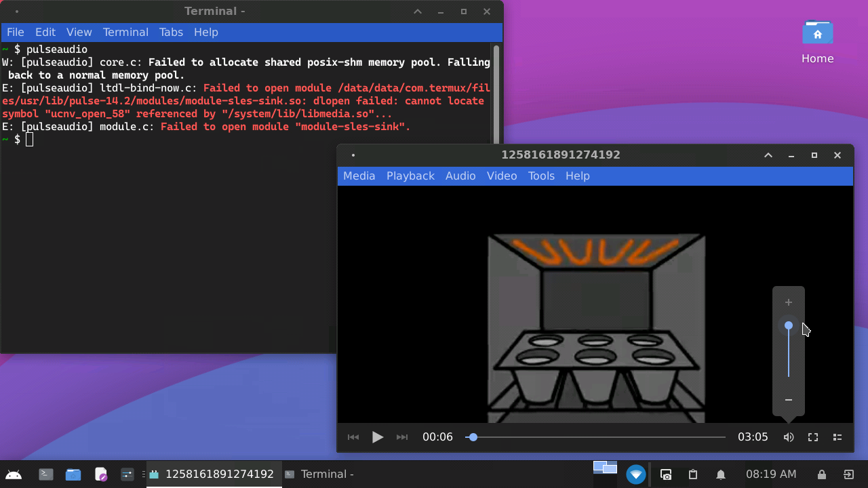Open the Media menu in the video player
This screenshot has height=488, width=868.
359,176
